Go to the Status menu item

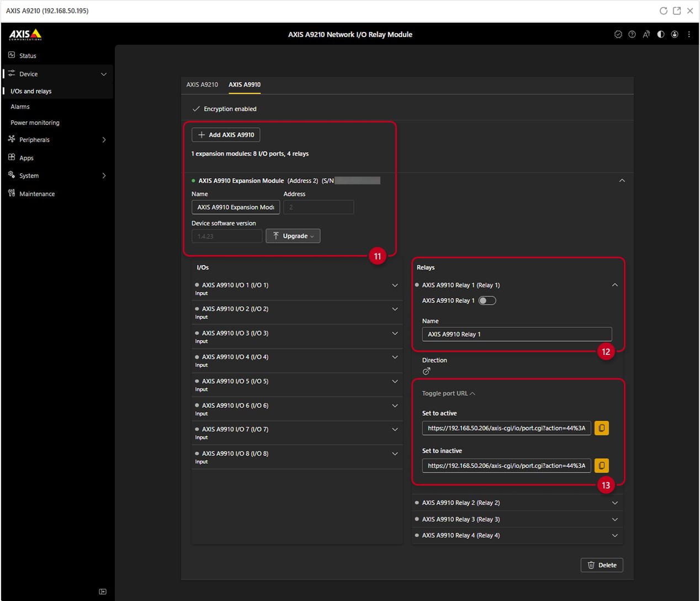click(28, 56)
